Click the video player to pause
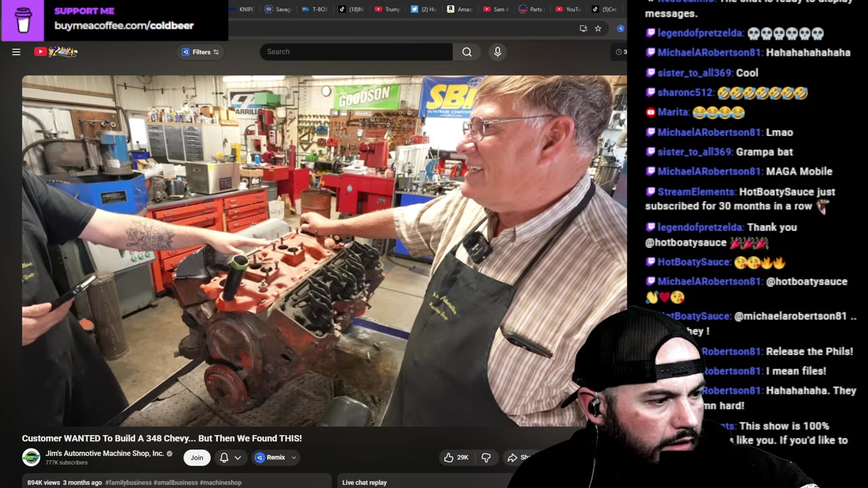Viewport: 868px width, 488px height. pyautogui.click(x=324, y=251)
